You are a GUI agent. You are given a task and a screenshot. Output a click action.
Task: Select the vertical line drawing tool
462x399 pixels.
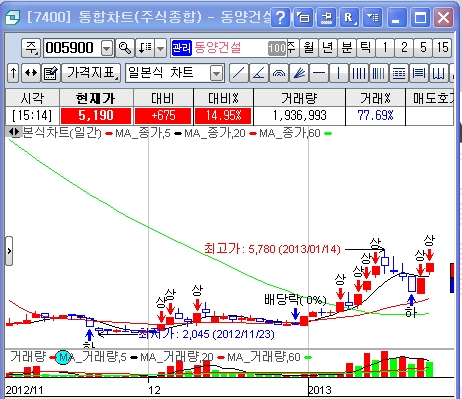tap(339, 73)
